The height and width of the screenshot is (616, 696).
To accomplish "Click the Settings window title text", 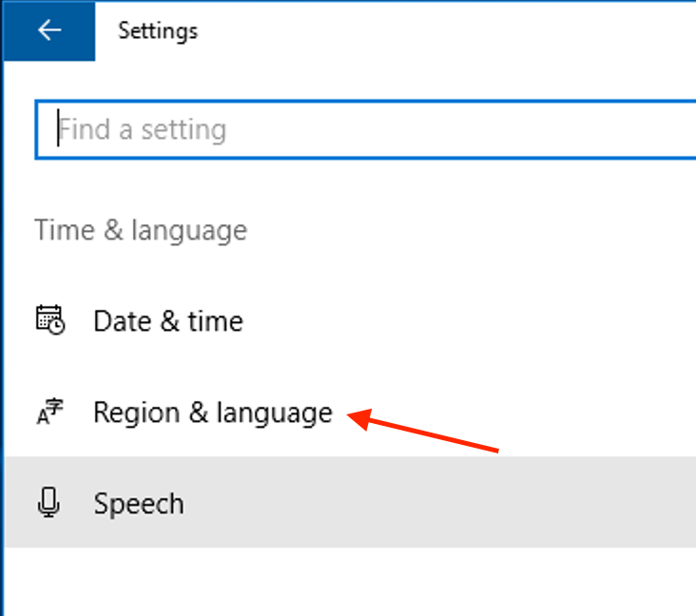I will click(x=158, y=31).
